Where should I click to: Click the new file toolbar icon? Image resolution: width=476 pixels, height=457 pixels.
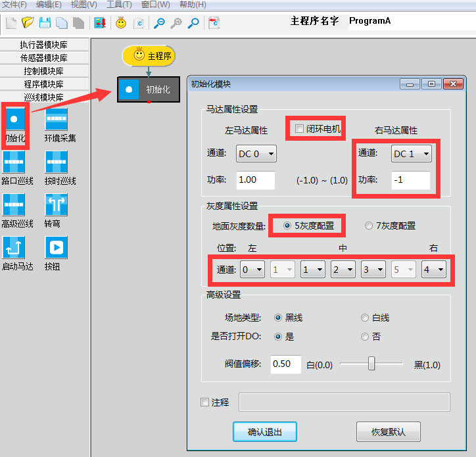pyautogui.click(x=11, y=23)
